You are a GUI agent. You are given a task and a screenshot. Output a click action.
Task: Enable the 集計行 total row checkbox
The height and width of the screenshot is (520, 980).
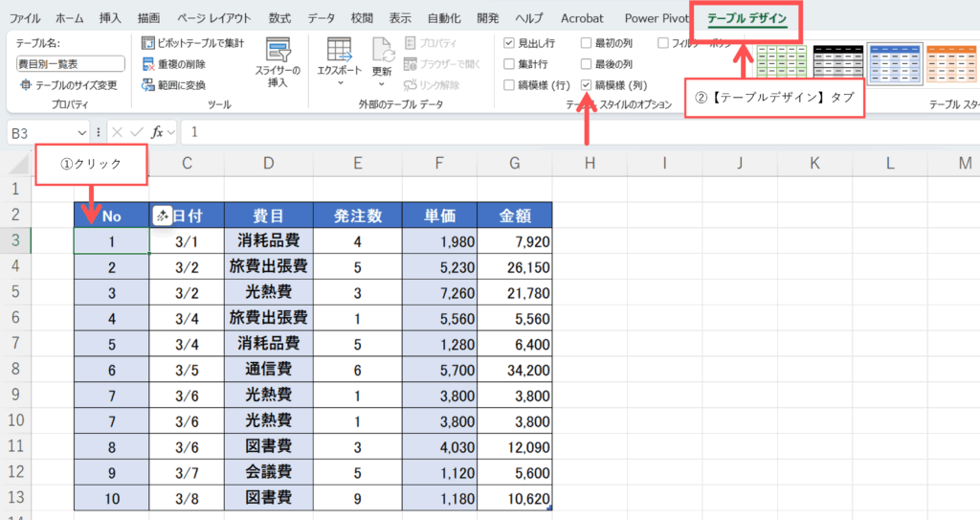[x=509, y=64]
